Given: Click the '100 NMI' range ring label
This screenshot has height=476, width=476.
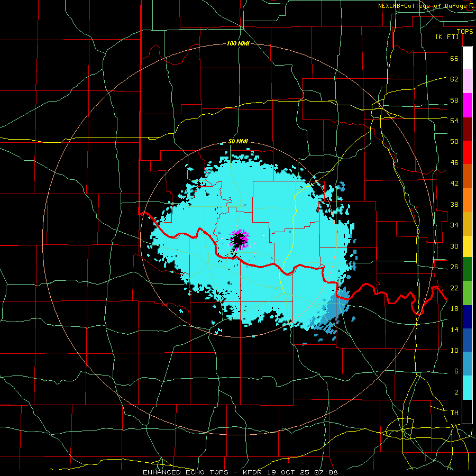Looking at the screenshot, I should pyautogui.click(x=238, y=43).
